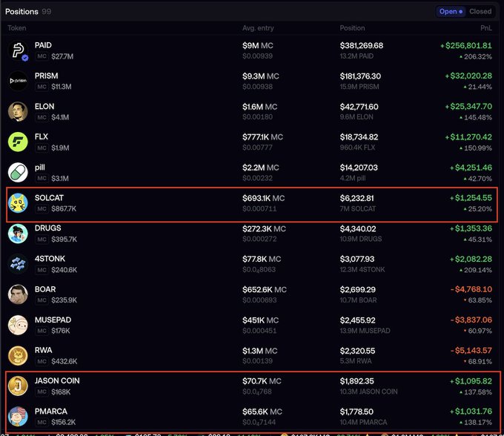This screenshot has width=504, height=436.
Task: Click the SOLCAT token name
Action: 49,198
